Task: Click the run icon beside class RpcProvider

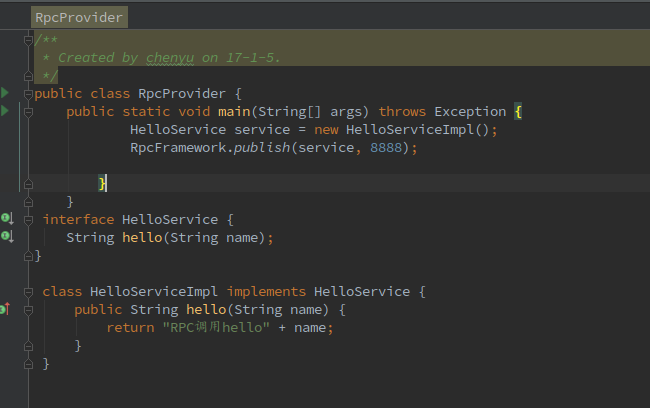Action: click(x=5, y=93)
